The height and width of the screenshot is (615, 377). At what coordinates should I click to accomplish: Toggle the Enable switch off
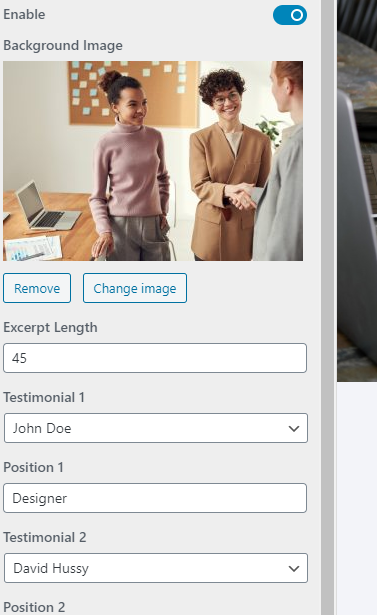pos(290,15)
